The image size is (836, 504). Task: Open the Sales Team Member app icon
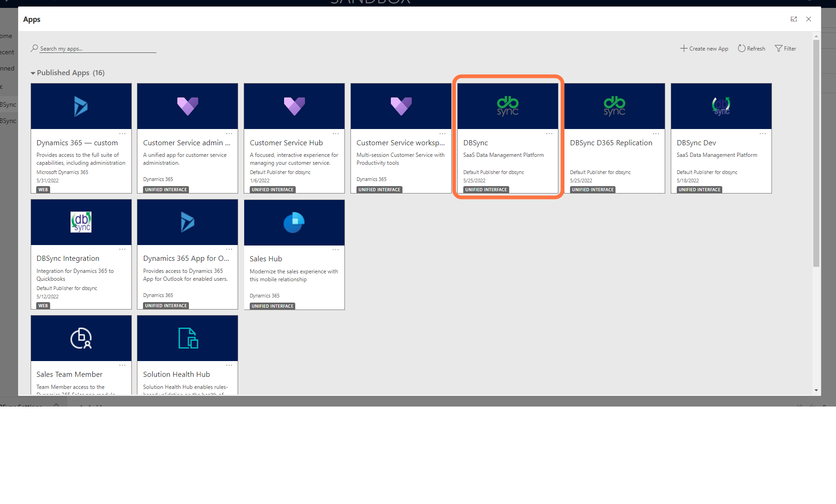pos(81,338)
